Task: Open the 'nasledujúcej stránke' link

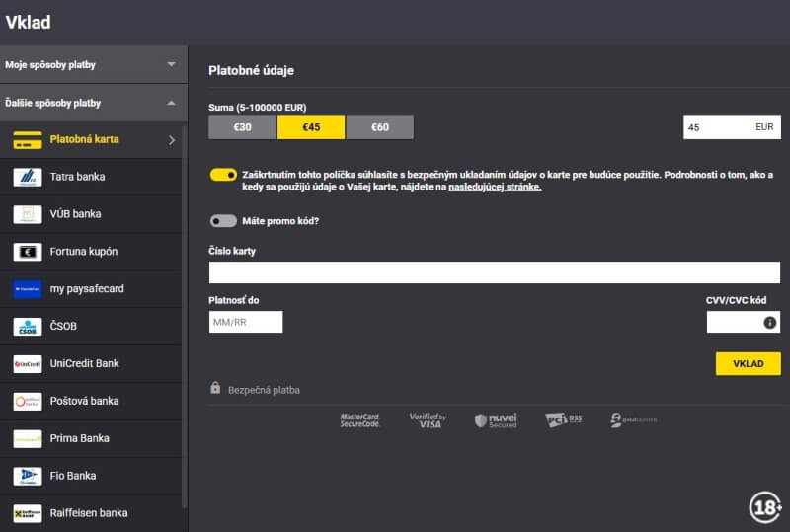Action: pos(495,187)
